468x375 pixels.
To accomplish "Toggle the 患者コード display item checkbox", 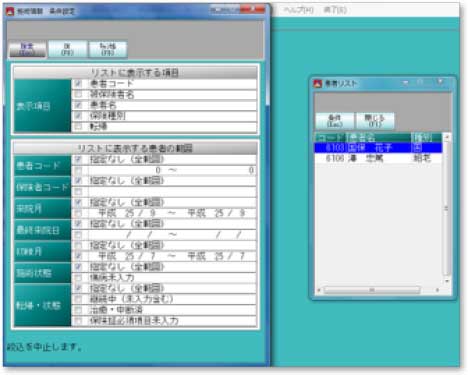I will point(78,84).
